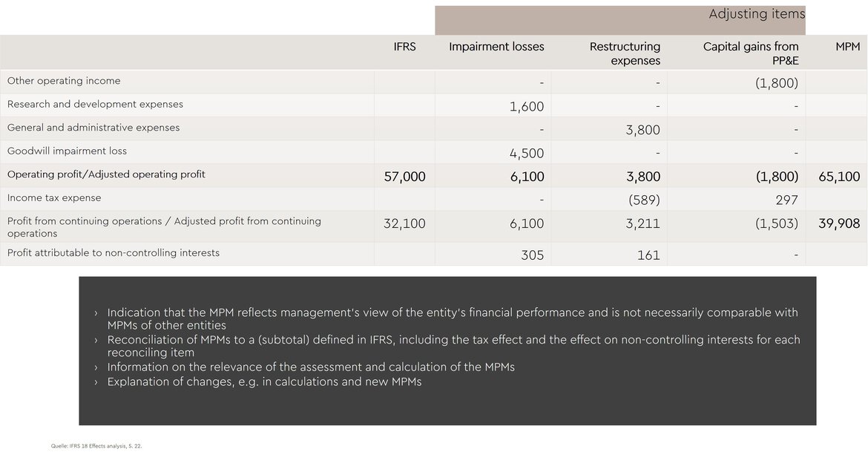Click the 'Explanation of changes' bullet point
Viewport: 868px width, 452px height.
coord(264,382)
